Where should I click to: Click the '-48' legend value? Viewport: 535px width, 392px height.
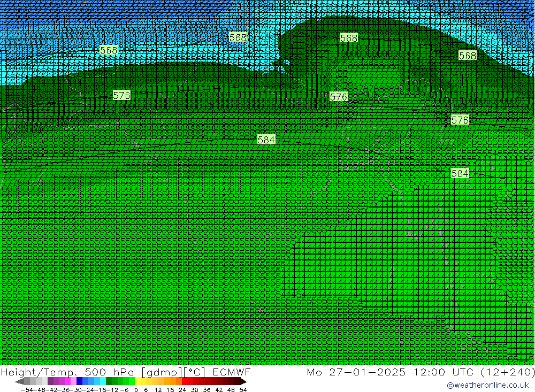(39, 390)
